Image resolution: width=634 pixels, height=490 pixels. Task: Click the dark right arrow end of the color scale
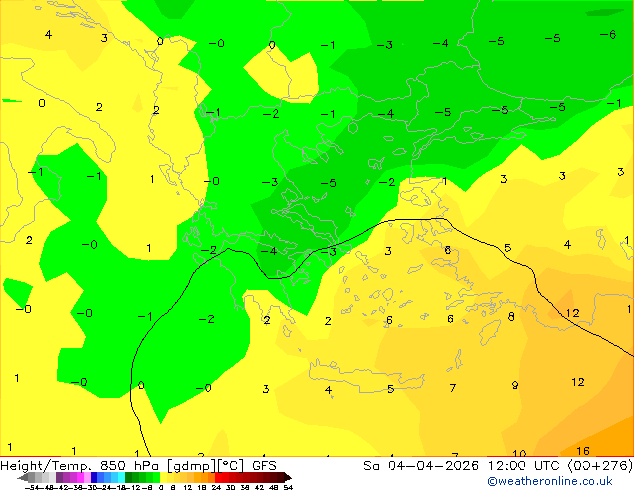(x=288, y=477)
